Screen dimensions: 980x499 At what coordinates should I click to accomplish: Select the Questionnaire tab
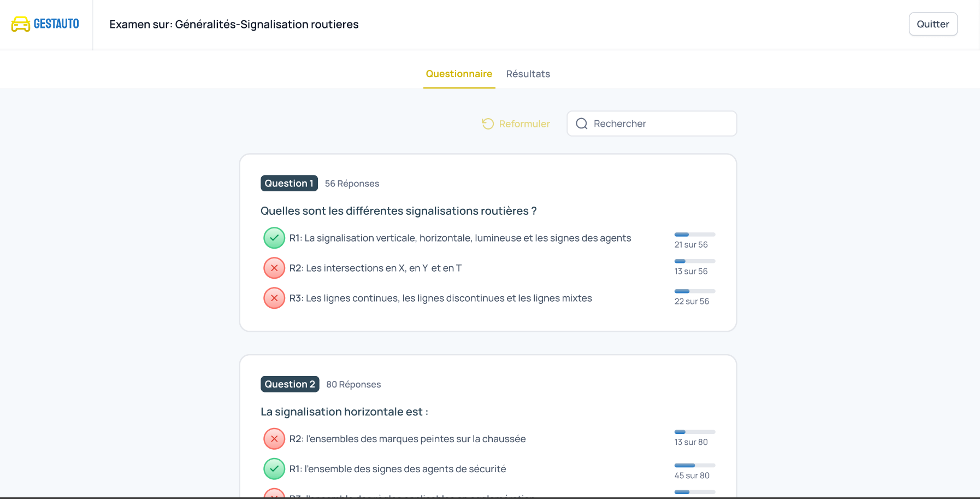pyautogui.click(x=459, y=74)
